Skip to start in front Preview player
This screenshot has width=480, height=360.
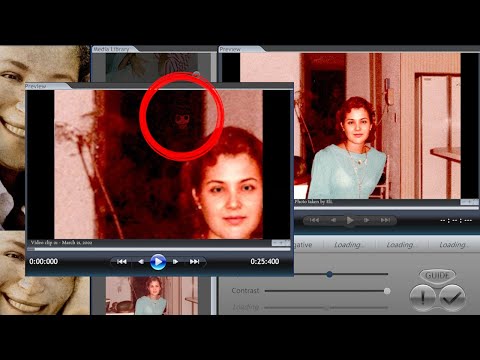pyautogui.click(x=122, y=262)
